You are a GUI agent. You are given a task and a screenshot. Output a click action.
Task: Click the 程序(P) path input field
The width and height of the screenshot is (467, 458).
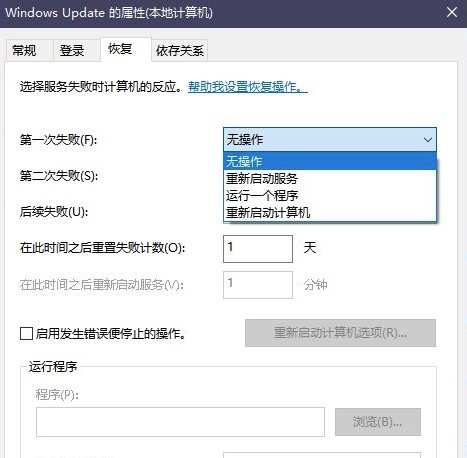click(180, 422)
